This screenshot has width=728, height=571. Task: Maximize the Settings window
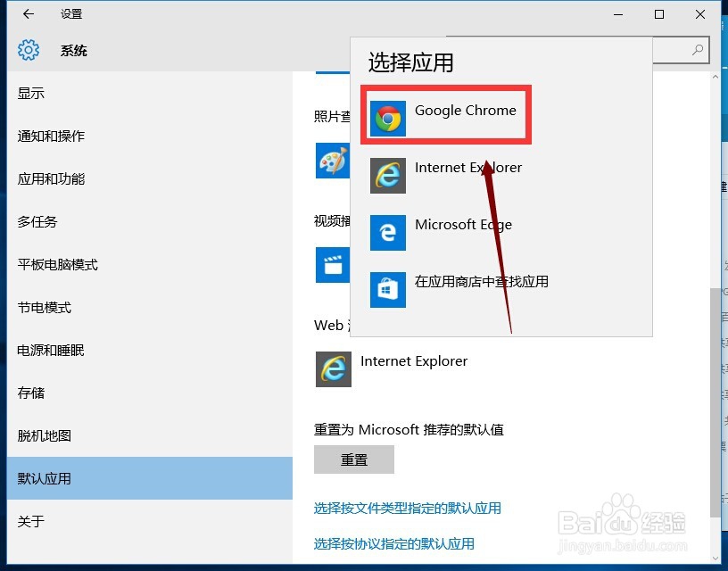[658, 14]
